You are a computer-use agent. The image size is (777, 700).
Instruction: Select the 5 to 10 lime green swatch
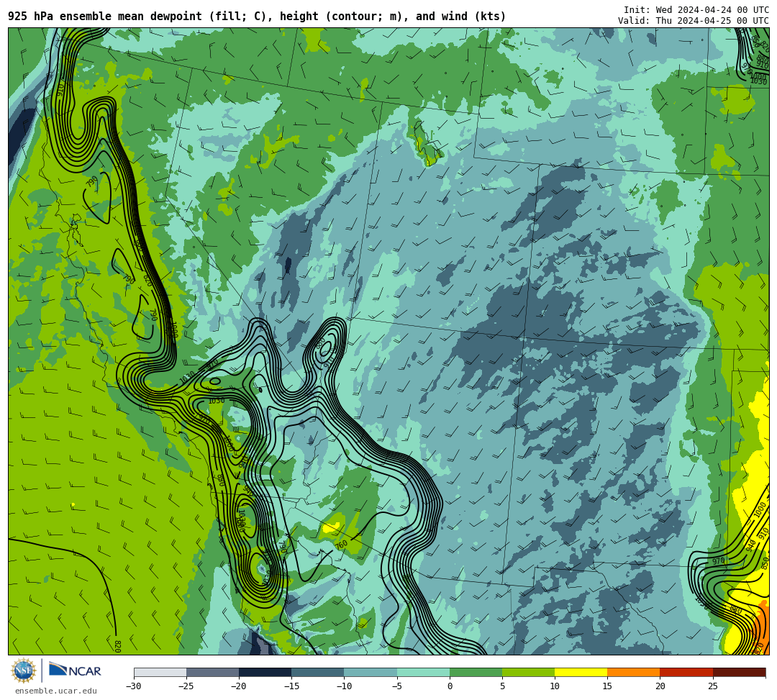click(x=528, y=672)
